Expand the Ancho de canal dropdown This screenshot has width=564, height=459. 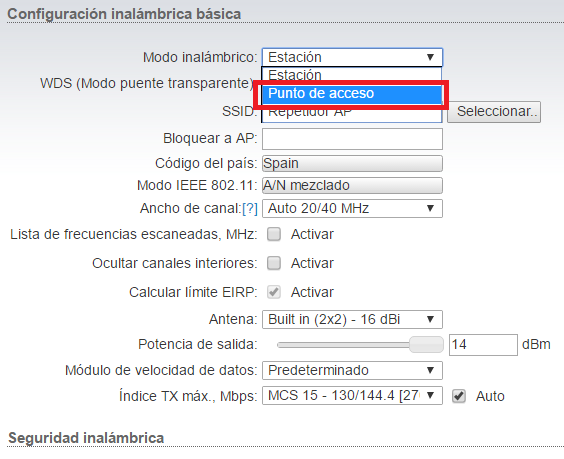(x=352, y=208)
